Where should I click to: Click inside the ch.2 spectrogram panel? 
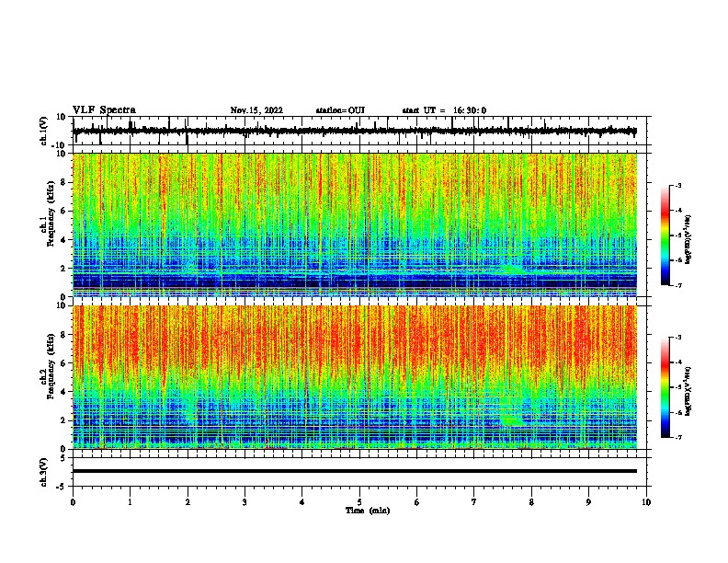(x=355, y=377)
